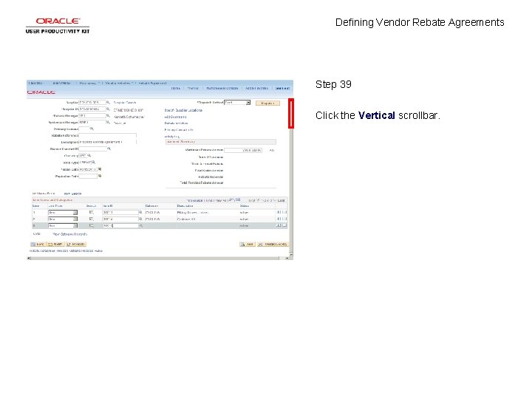Click the Rebate Activities link
532x399 pixels.
(x=176, y=123)
